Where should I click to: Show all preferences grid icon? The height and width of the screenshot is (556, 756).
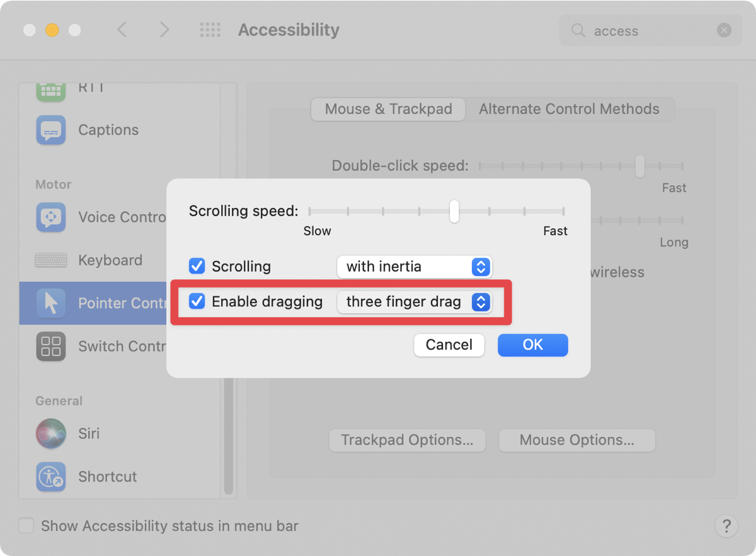[210, 30]
